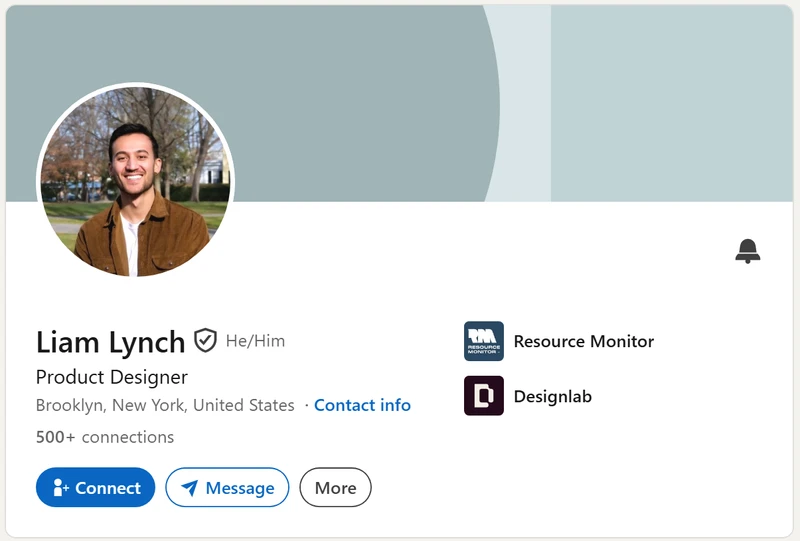
Task: Open the Resource Monitor company name link
Action: click(584, 341)
